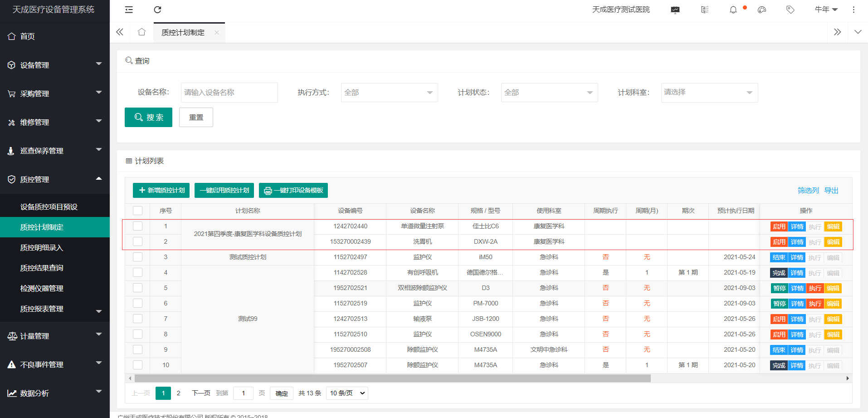This screenshot has height=418, width=868.
Task: Open the 计划科室 dropdown
Action: pos(709,93)
